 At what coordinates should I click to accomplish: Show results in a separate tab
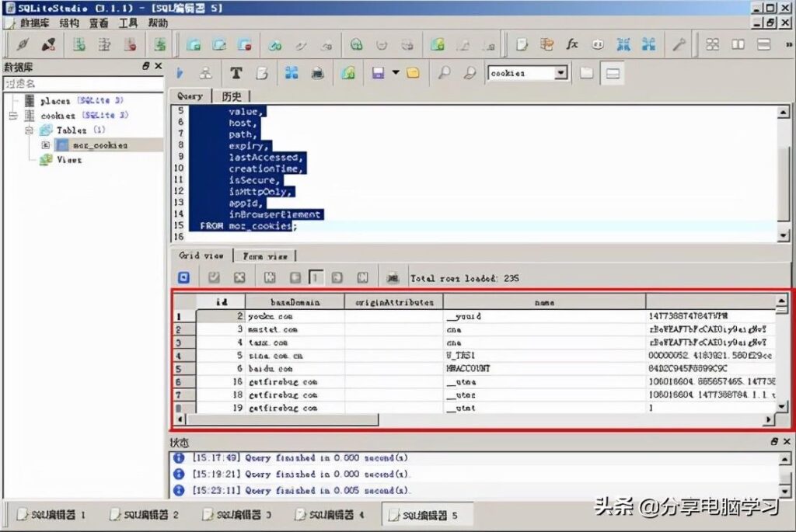click(586, 73)
